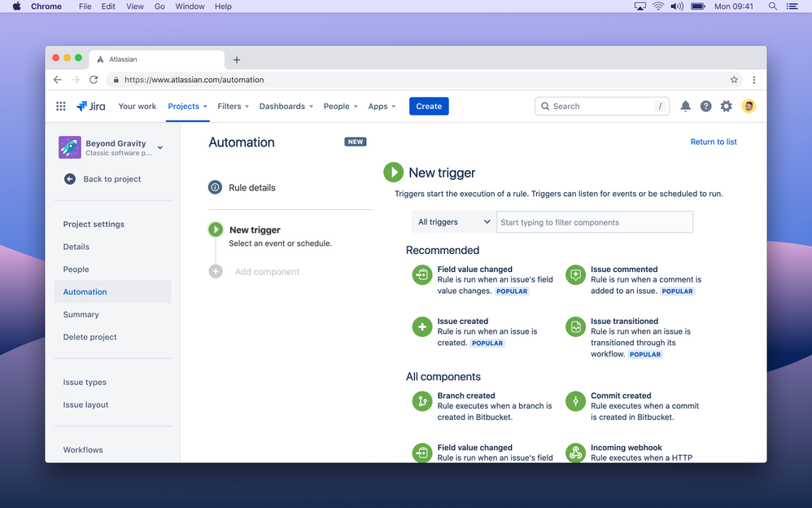Click the Incoming webhook trigger icon

(x=575, y=453)
